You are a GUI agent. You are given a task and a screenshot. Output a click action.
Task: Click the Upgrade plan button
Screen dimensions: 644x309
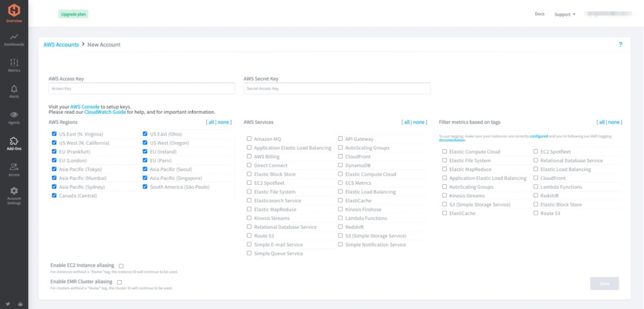point(74,14)
